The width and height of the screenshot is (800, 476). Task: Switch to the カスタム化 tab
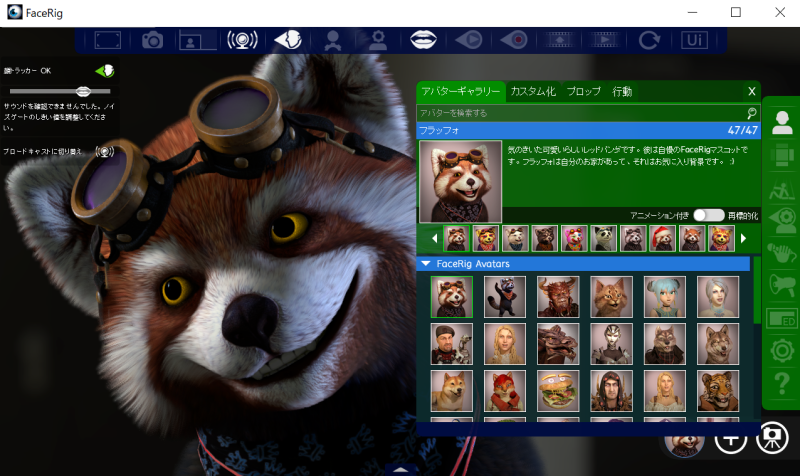(533, 91)
